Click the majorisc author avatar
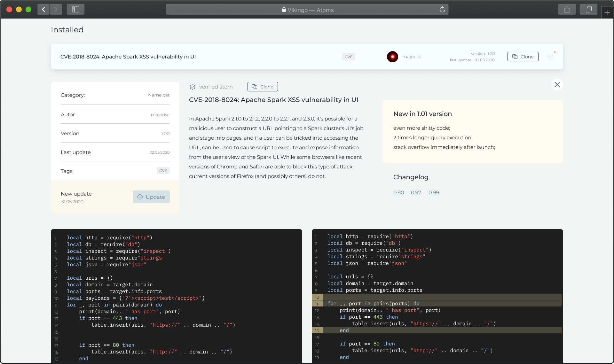614x364 pixels. pyautogui.click(x=392, y=57)
